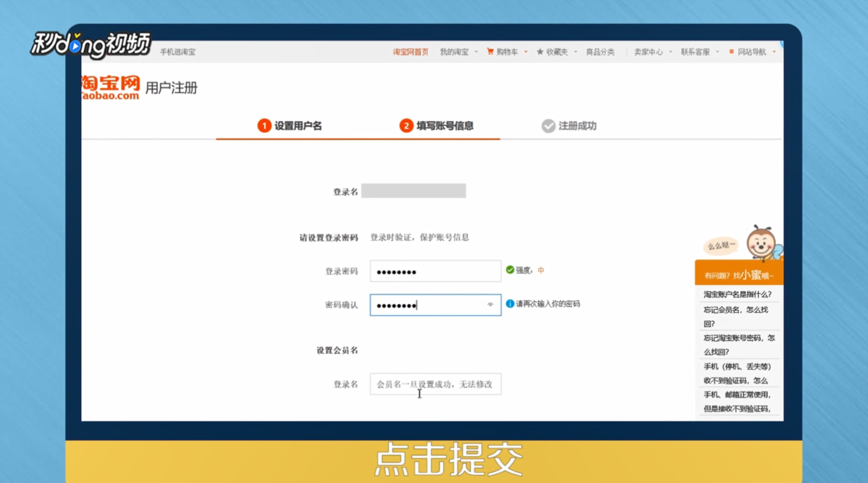
Task: Select the 填写账号信息 step tab
Action: (437, 126)
